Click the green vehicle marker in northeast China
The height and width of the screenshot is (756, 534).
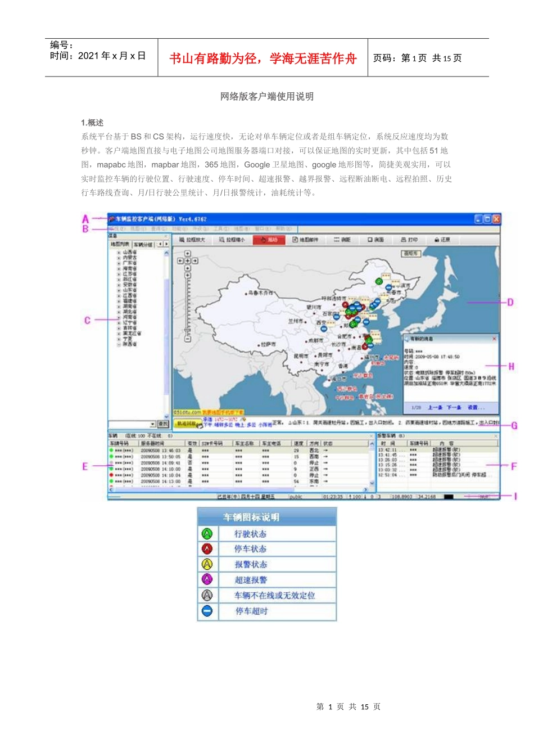(379, 281)
